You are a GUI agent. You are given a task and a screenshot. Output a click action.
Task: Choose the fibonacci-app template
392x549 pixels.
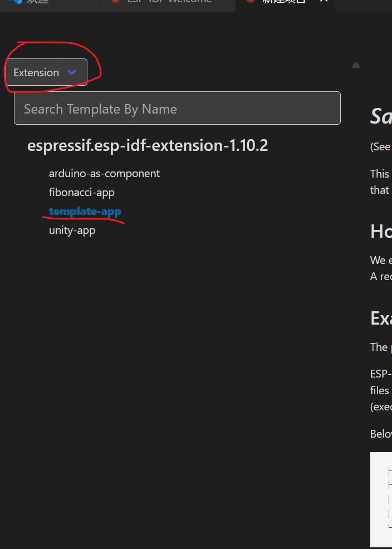click(81, 192)
